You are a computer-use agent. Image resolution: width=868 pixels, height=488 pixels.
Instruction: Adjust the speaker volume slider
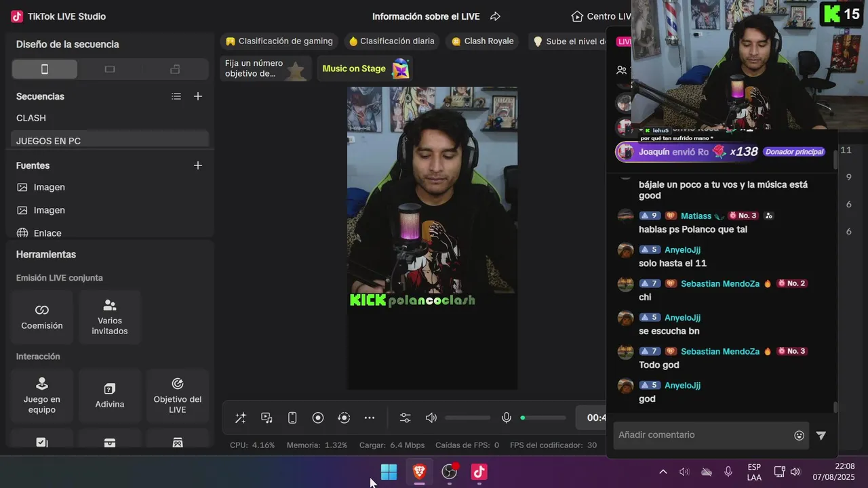468,418
